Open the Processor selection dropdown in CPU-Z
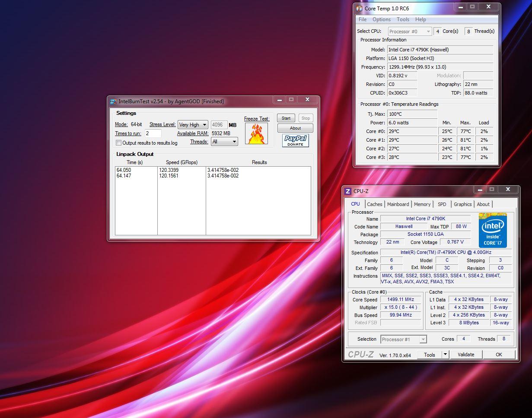 pyautogui.click(x=404, y=339)
